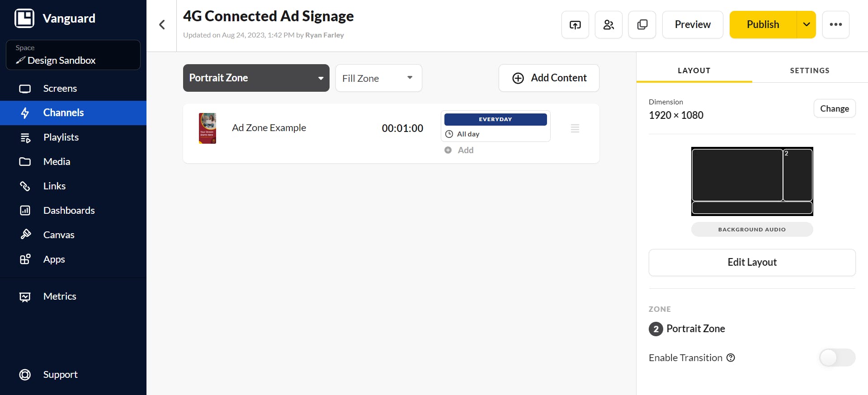The image size is (868, 395).
Task: Select the Layout tab
Action: [x=694, y=71]
